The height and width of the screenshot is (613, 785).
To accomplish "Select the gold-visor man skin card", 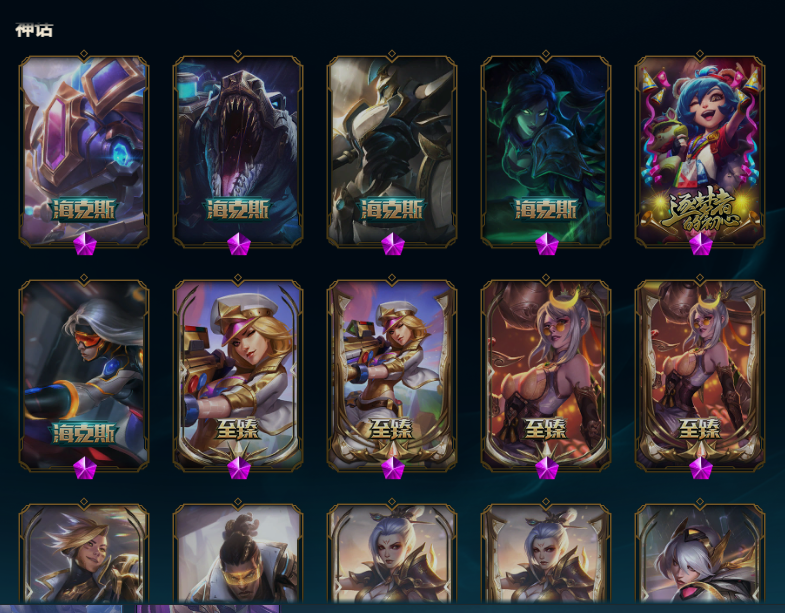I will pyautogui.click(x=238, y=553).
